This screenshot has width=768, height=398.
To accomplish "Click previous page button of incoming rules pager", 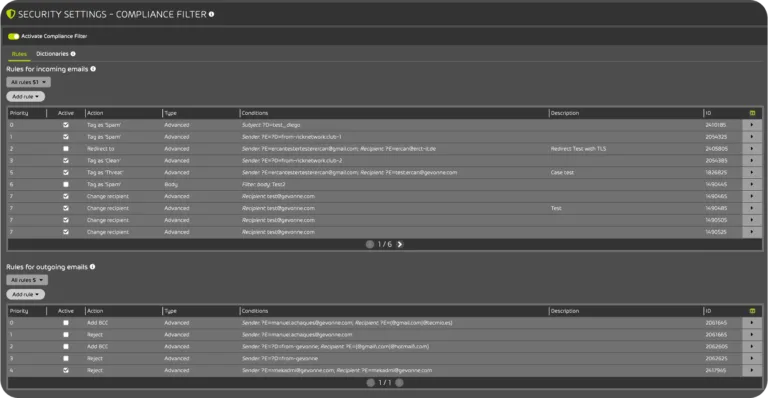I will 370,244.
